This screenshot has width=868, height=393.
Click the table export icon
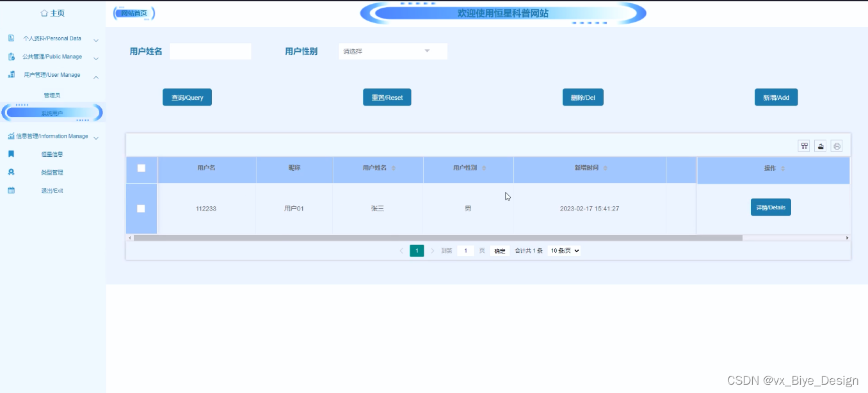click(820, 146)
